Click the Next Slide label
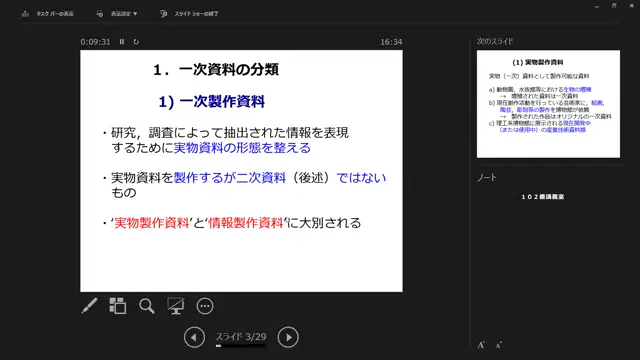Image resolution: width=640 pixels, height=360 pixels. tap(495, 41)
